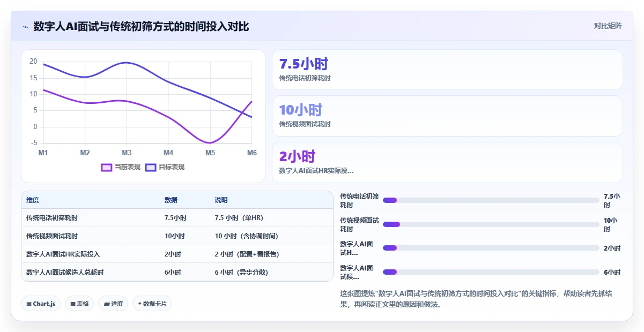644x332 pixels.
Task: Click the 进度 tag icon
Action: point(107,304)
